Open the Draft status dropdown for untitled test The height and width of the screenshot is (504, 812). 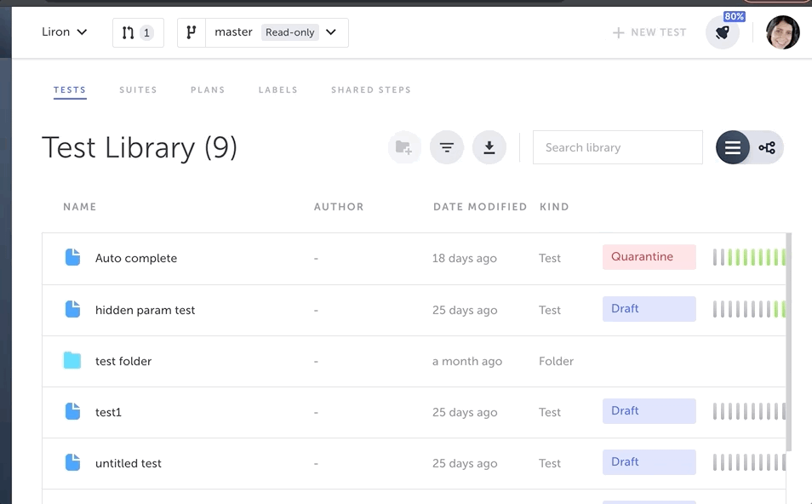point(649,462)
